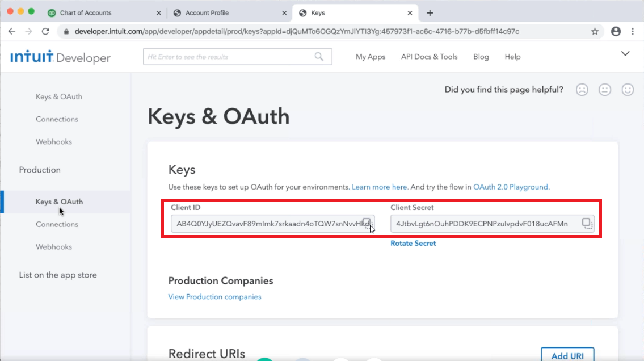Click the Add URI button
Screen dimensions: 644x361
(x=567, y=355)
